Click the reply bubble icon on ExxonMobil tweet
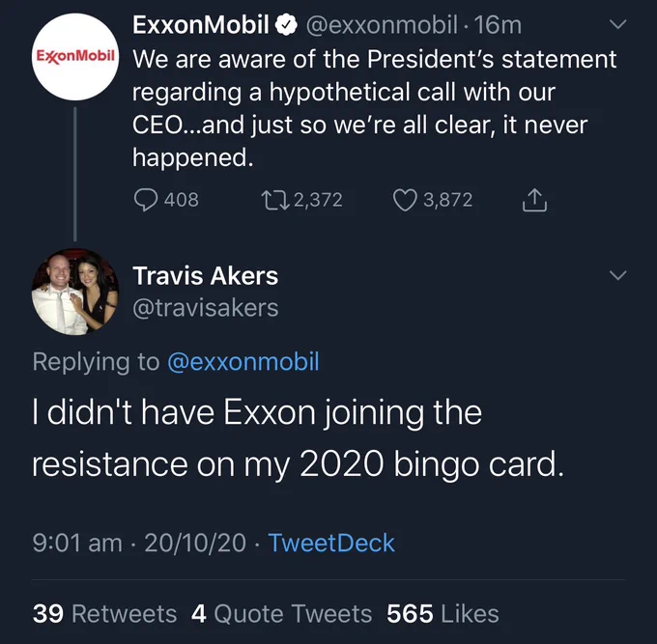The width and height of the screenshot is (657, 644). click(146, 200)
